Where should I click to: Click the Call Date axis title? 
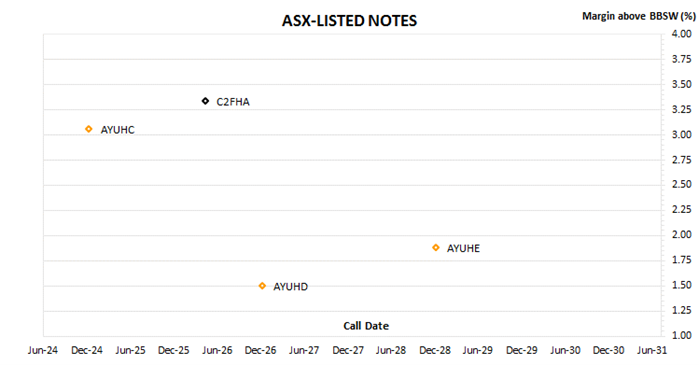[x=366, y=326]
